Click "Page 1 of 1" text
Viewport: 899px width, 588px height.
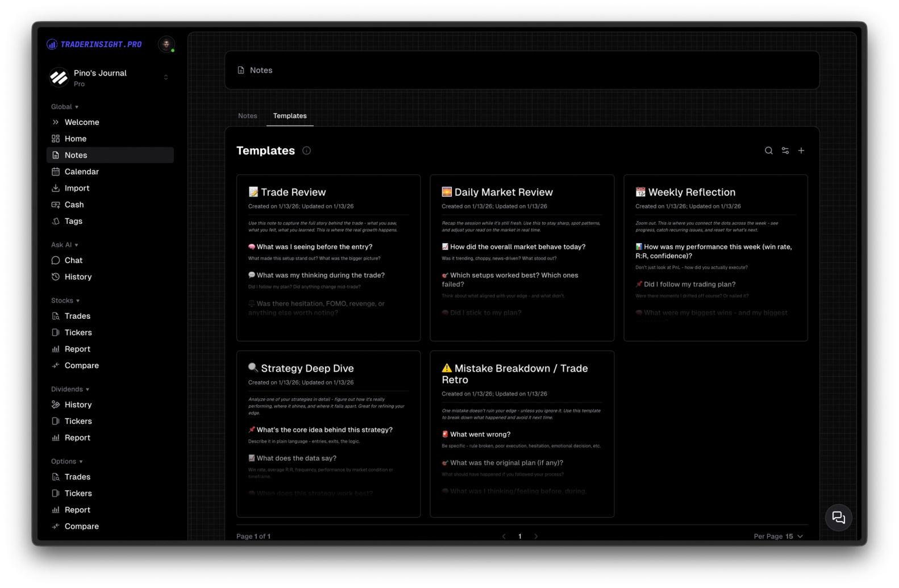click(253, 536)
